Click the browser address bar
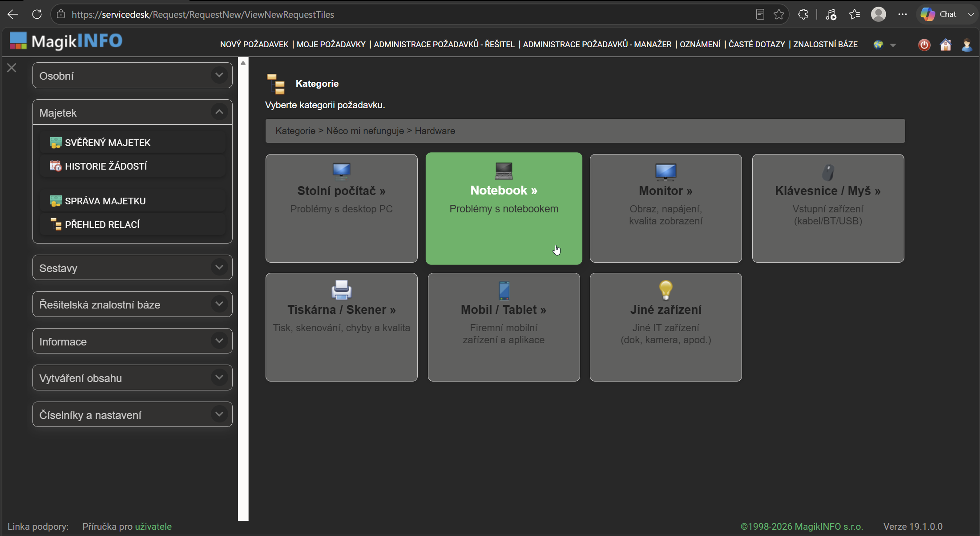 [x=400, y=14]
